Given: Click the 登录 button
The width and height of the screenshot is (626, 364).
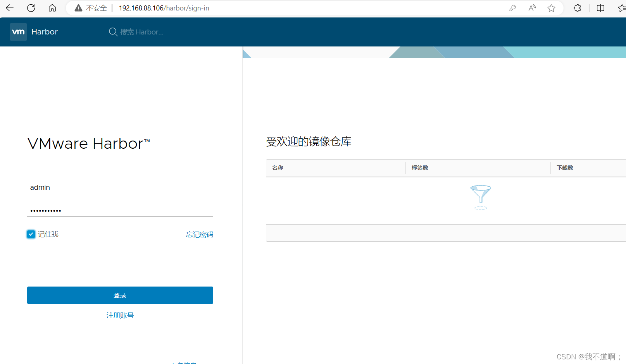Looking at the screenshot, I should click(x=120, y=295).
